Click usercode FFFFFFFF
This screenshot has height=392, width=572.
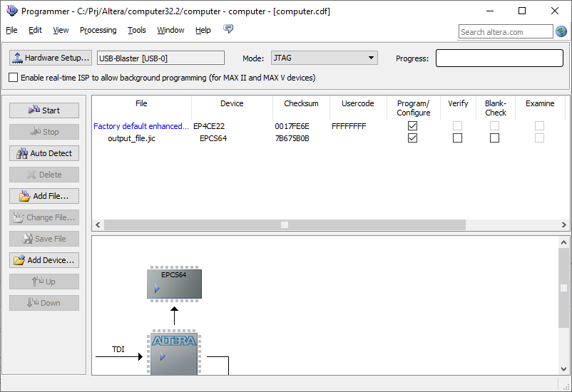click(x=349, y=126)
